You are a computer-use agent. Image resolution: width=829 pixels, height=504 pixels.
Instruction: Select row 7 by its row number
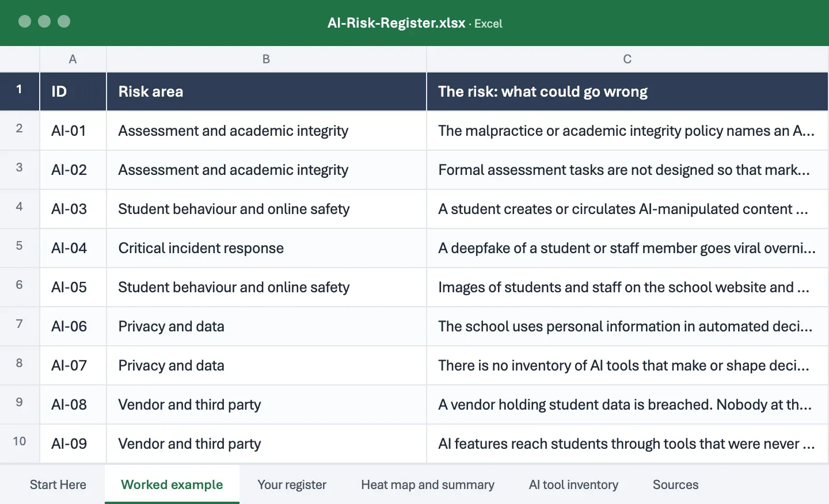(x=20, y=326)
